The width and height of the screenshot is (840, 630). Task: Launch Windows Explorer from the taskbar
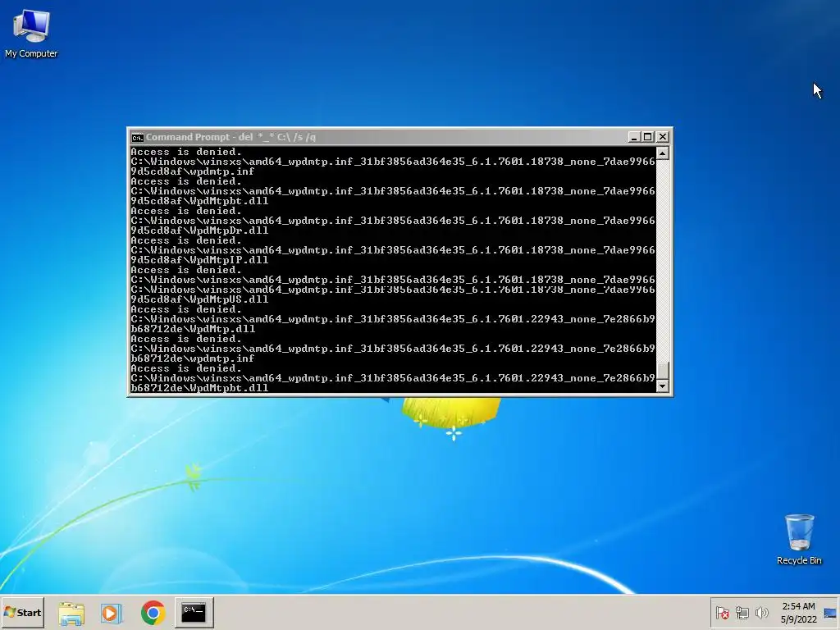pos(71,612)
